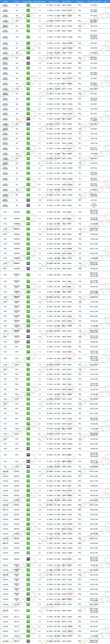Click petrol icon in Dedra 835 C5.000 row
This screenshot has width=110, height=644.
click(28, 505)
